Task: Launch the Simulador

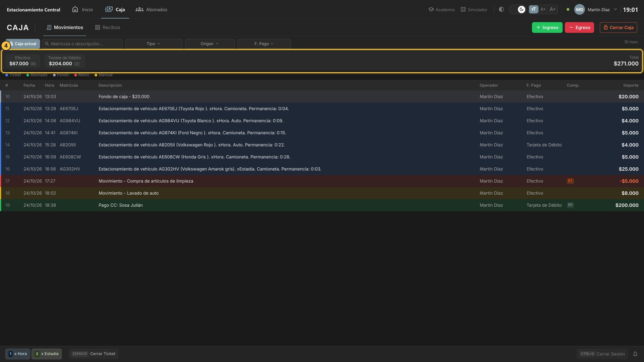Action: pos(474,9)
